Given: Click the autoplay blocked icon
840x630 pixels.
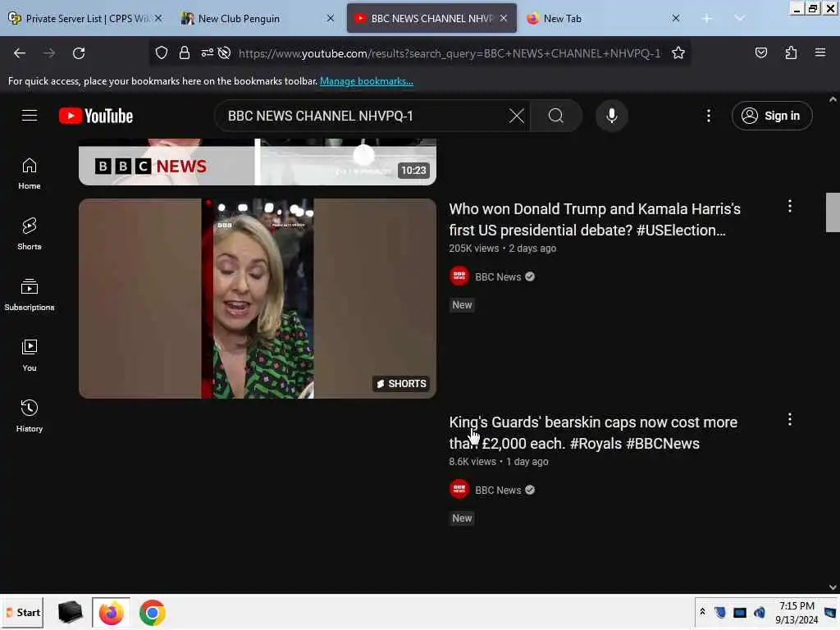Looking at the screenshot, I should (225, 52).
